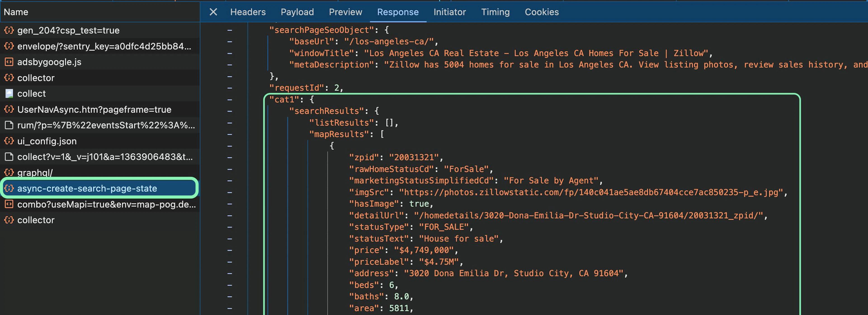Select the adsbygoogle.js request
The image size is (868, 315).
click(x=100, y=62)
